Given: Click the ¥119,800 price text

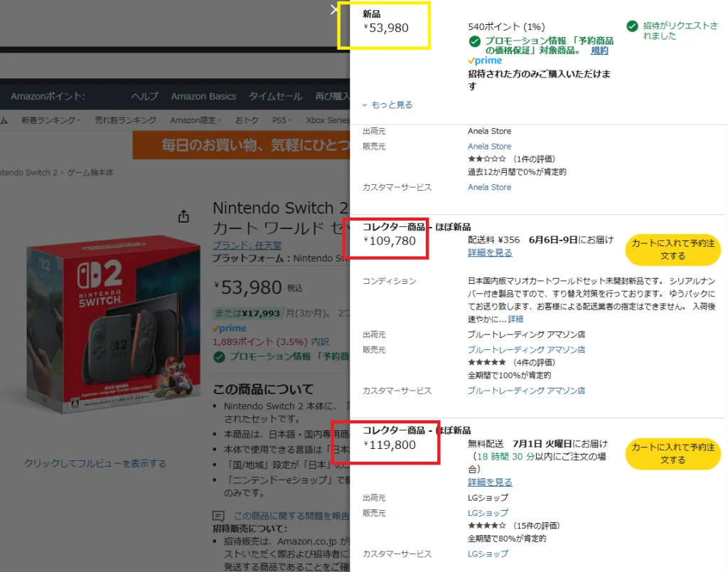Looking at the screenshot, I should [x=390, y=445].
